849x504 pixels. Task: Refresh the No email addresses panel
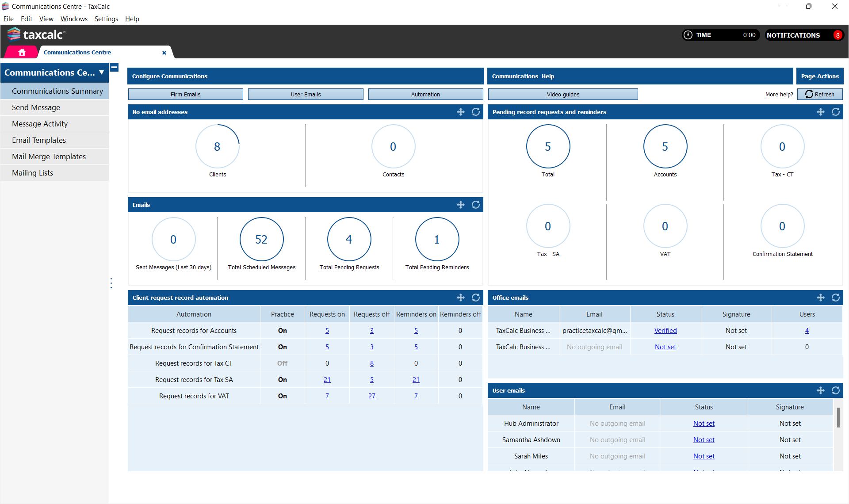pos(475,112)
